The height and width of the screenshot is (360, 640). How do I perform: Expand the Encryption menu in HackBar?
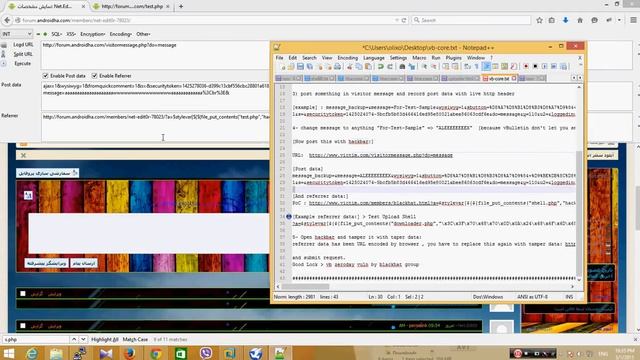pos(93,34)
